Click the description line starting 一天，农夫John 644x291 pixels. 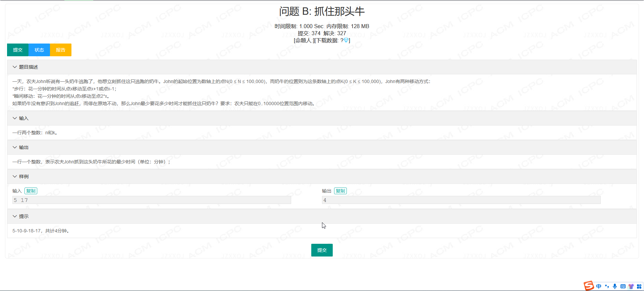coord(221,81)
